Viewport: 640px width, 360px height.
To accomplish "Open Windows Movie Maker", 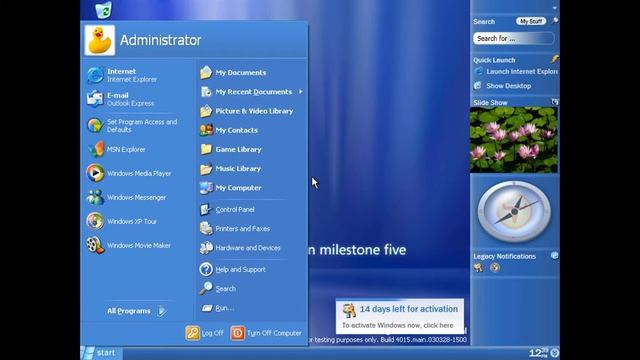I will (x=129, y=245).
